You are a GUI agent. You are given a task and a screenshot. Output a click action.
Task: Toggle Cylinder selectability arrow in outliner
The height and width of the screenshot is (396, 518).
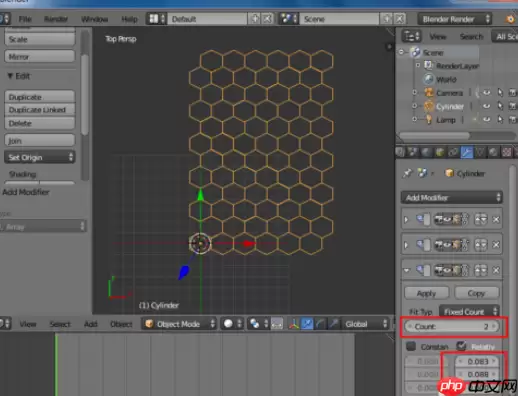coord(500,106)
